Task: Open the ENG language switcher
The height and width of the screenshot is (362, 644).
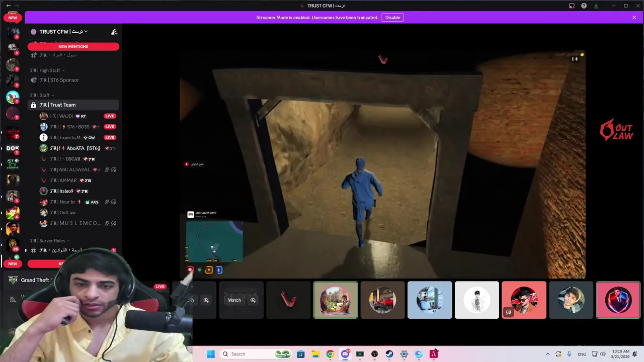Action: pos(582,354)
